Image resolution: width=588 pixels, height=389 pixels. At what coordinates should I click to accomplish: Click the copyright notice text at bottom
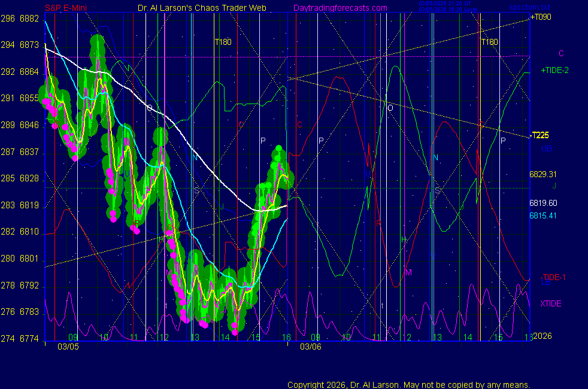(x=408, y=384)
